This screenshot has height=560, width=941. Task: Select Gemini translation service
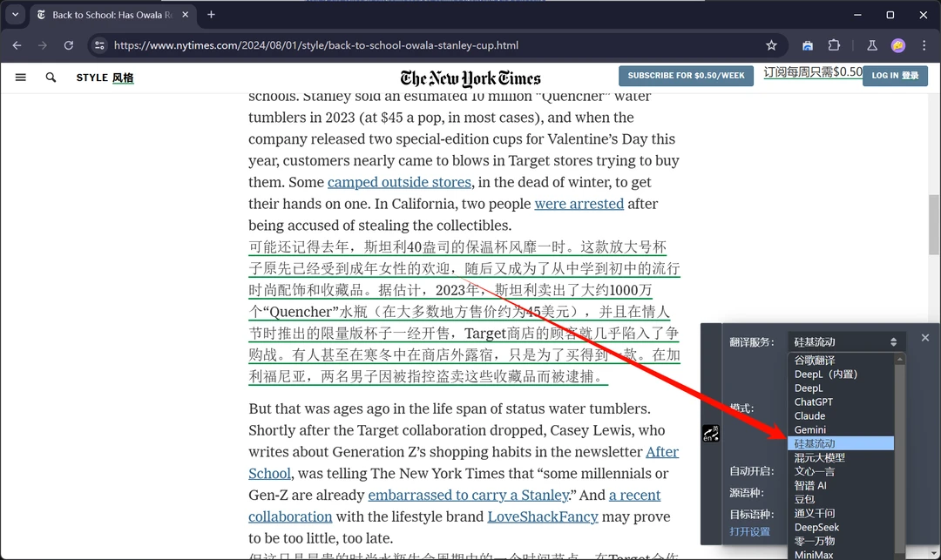click(x=841, y=429)
